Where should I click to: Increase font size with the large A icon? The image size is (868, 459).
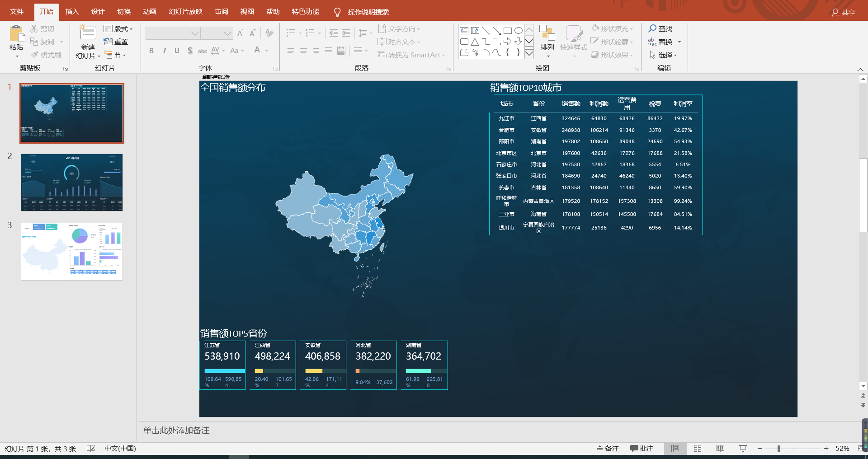click(241, 33)
